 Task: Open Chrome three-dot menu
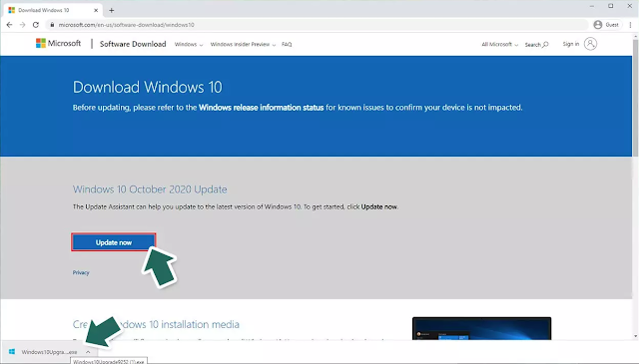click(x=630, y=25)
